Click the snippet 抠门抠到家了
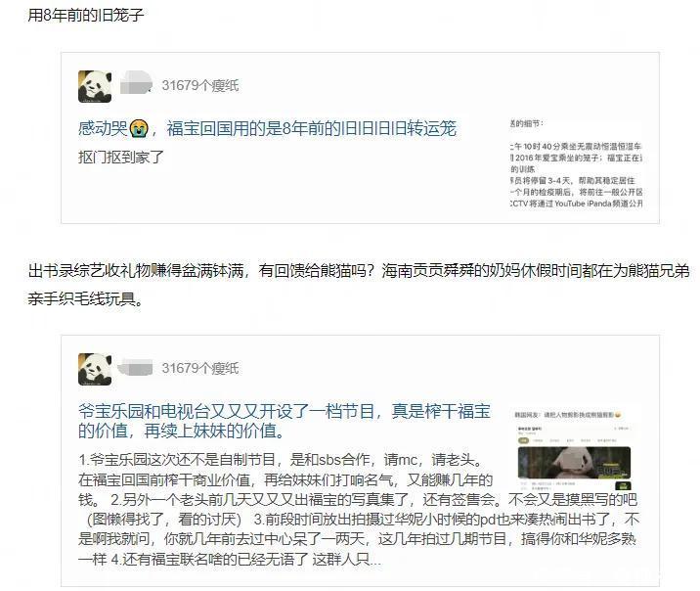The height and width of the screenshot is (591, 700). (x=121, y=157)
